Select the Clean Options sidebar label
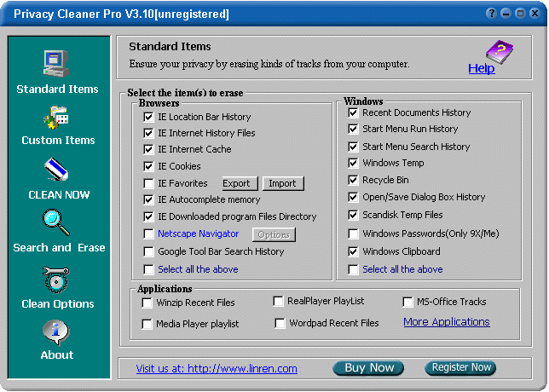Viewport: 549px width, 392px height. (x=58, y=303)
